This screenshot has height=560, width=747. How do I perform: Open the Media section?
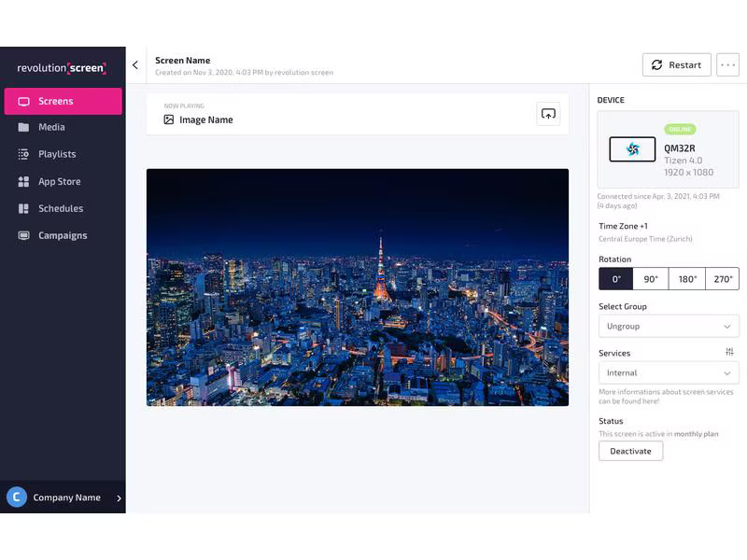[x=63, y=127]
